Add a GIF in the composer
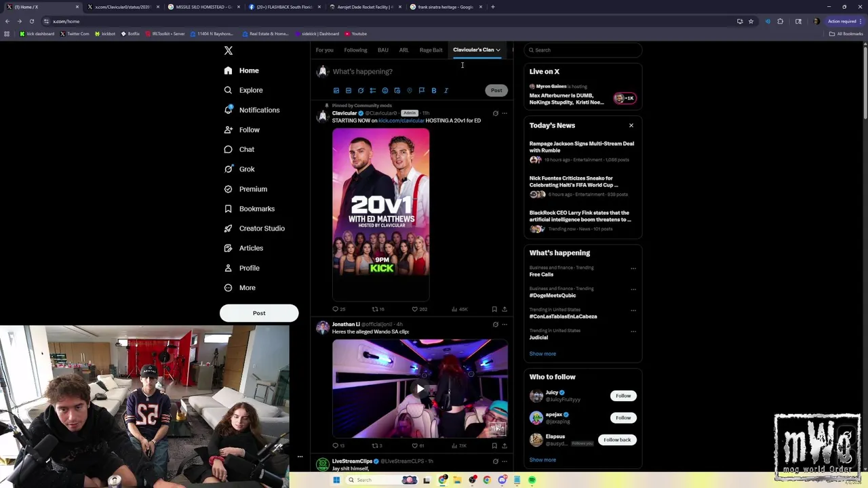The height and width of the screenshot is (488, 868). click(x=349, y=90)
